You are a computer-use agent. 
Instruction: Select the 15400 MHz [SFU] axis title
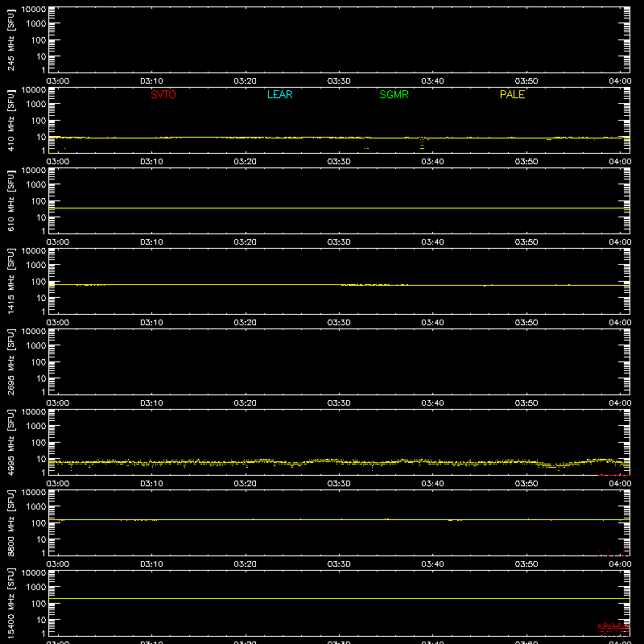coord(11,603)
